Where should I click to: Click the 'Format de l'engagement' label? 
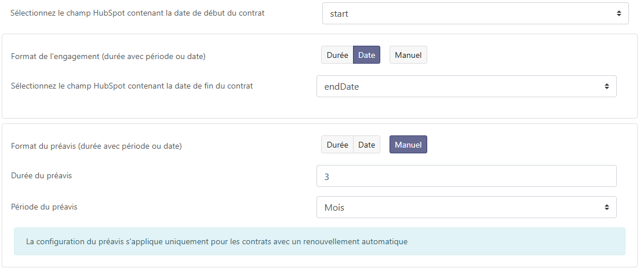coord(108,57)
